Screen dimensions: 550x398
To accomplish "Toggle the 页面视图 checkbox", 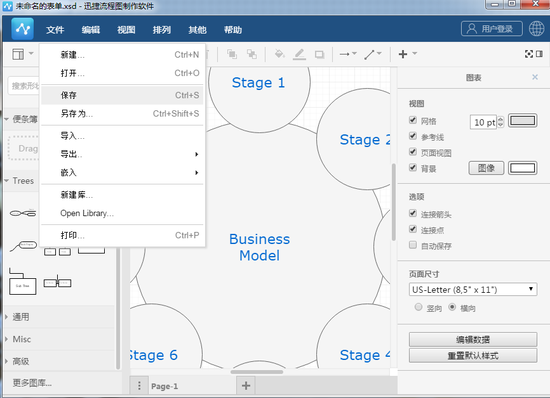I will pos(413,152).
